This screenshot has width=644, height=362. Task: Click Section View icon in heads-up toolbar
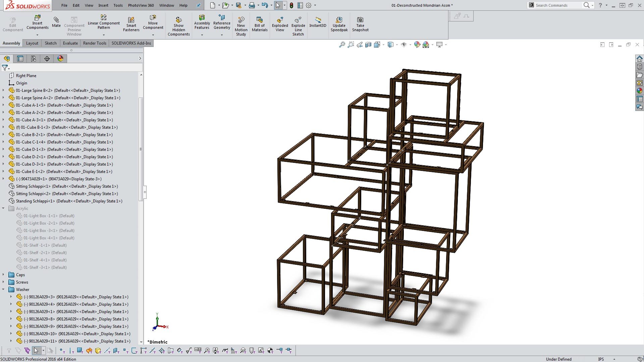[368, 45]
